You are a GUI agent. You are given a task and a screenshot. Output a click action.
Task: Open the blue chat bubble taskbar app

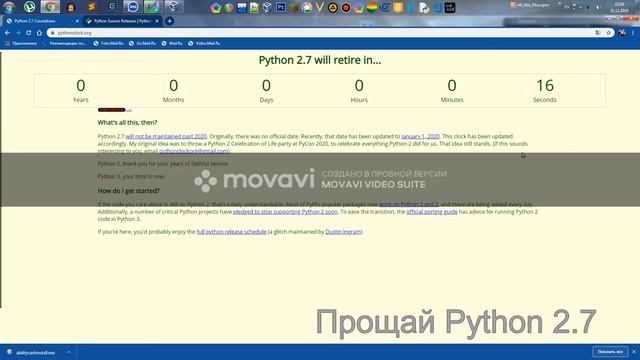pos(132,7)
